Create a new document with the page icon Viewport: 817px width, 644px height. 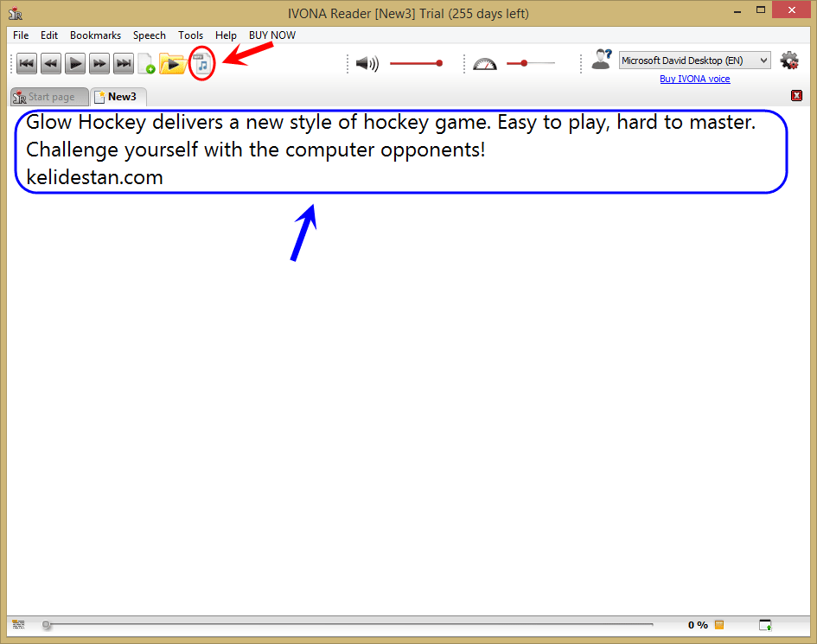(x=147, y=64)
